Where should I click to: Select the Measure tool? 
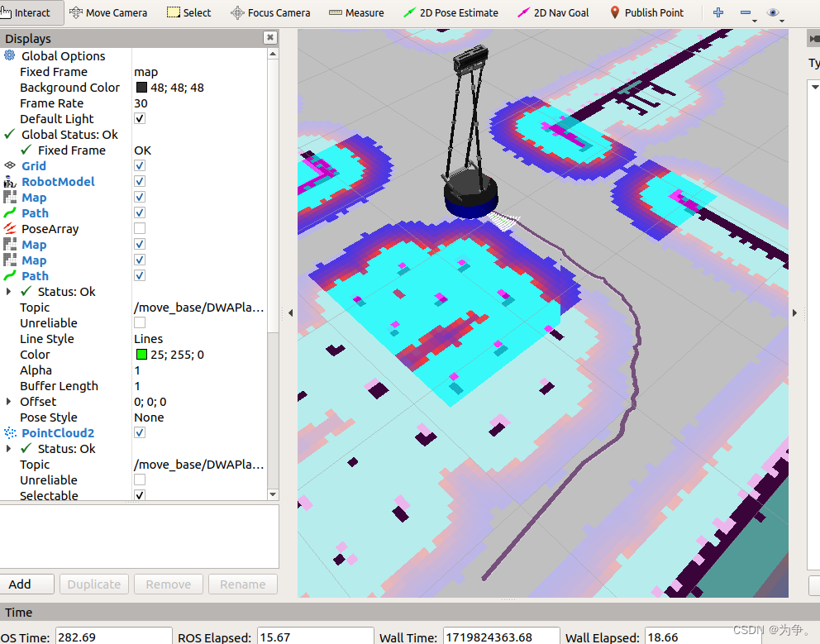(x=355, y=12)
